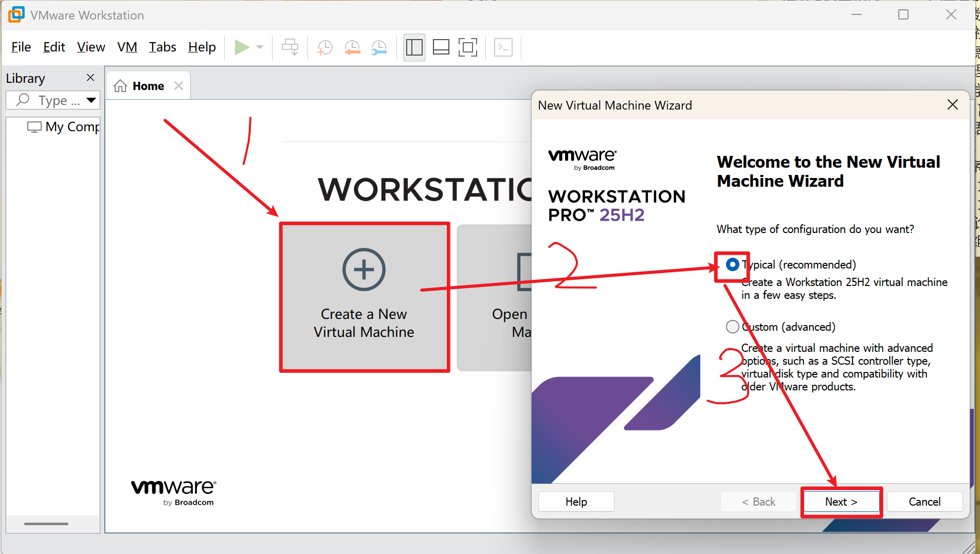Open the File menu
This screenshot has height=554, width=980.
tap(21, 47)
